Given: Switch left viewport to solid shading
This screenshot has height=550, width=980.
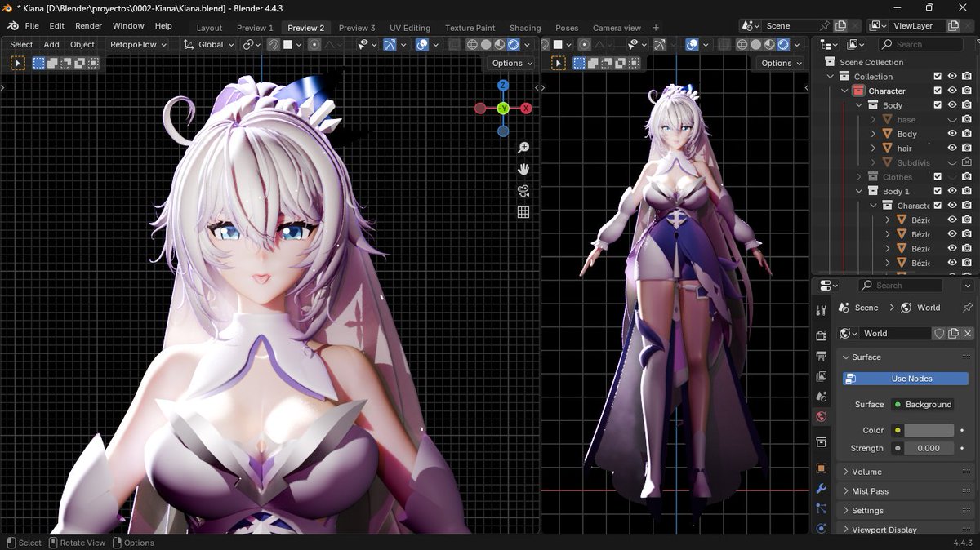Looking at the screenshot, I should click(x=486, y=45).
